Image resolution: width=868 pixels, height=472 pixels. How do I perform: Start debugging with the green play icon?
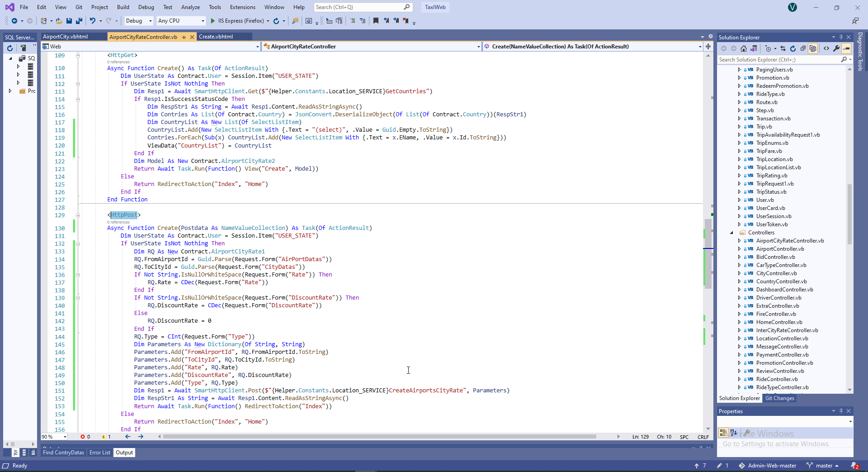click(213, 21)
